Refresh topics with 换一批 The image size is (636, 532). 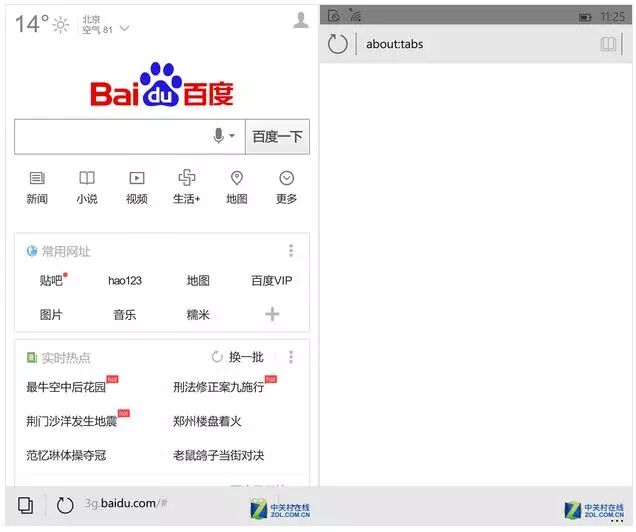(x=238, y=357)
